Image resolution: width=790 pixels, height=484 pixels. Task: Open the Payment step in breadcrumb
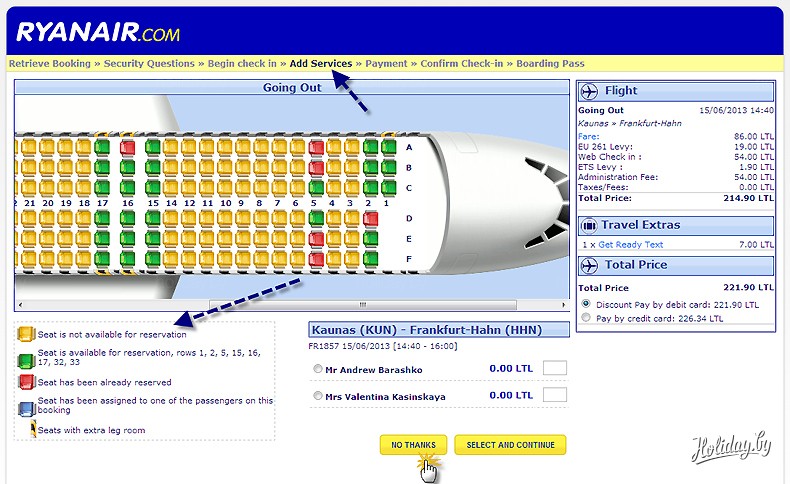click(x=386, y=63)
